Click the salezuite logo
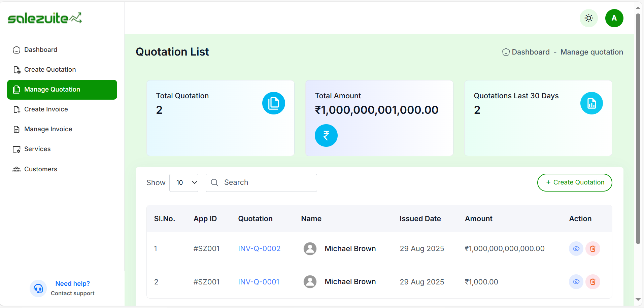The width and height of the screenshot is (644, 308). [45, 18]
